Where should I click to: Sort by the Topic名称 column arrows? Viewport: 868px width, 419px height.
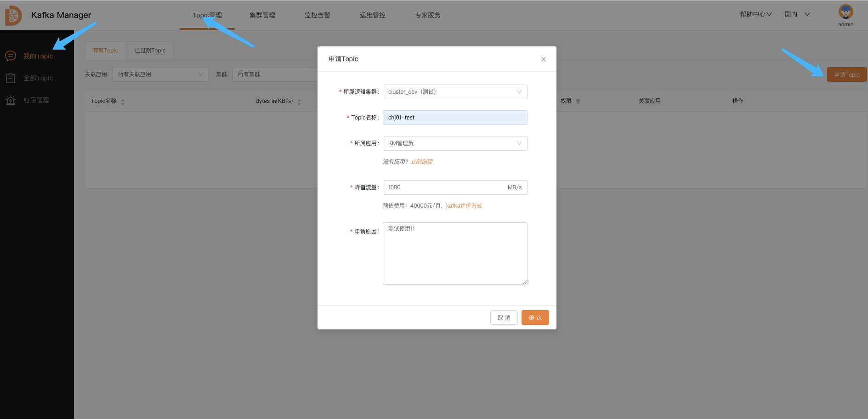click(123, 102)
